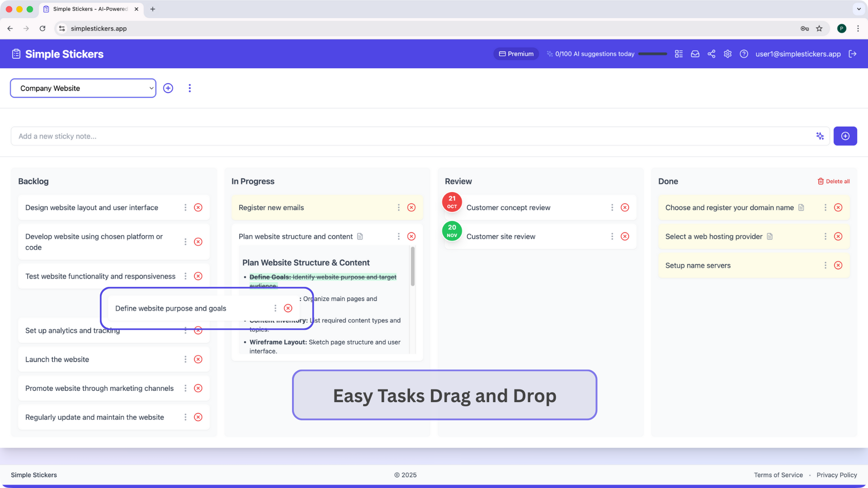This screenshot has width=868, height=488.
Task: Click Delete all in the Done column
Action: click(834, 181)
